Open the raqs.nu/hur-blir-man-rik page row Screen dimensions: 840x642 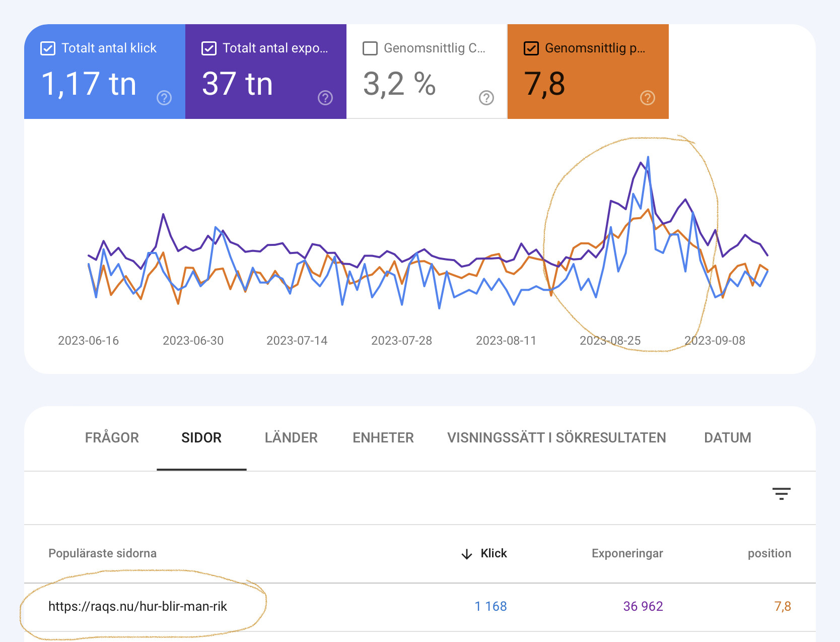click(137, 606)
